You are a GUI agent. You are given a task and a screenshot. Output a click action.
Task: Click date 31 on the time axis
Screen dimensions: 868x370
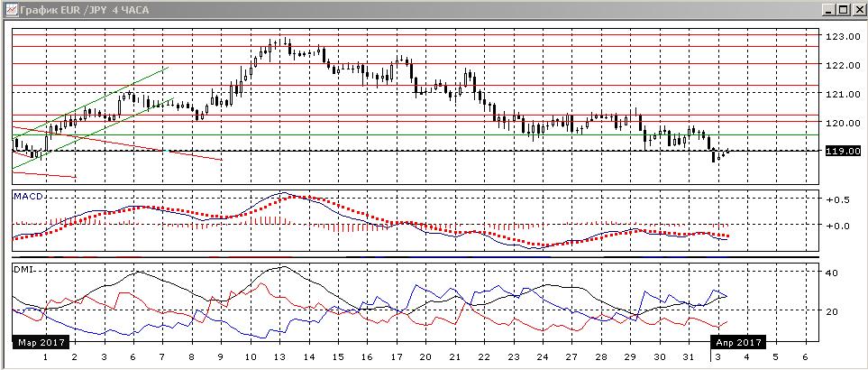690,357
